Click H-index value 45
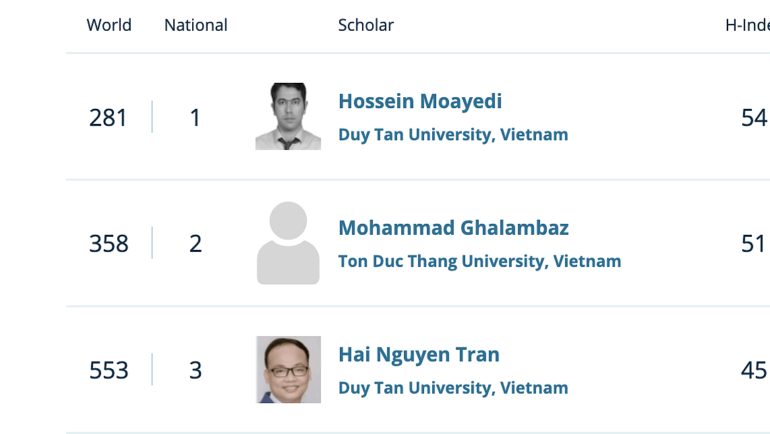 [753, 371]
